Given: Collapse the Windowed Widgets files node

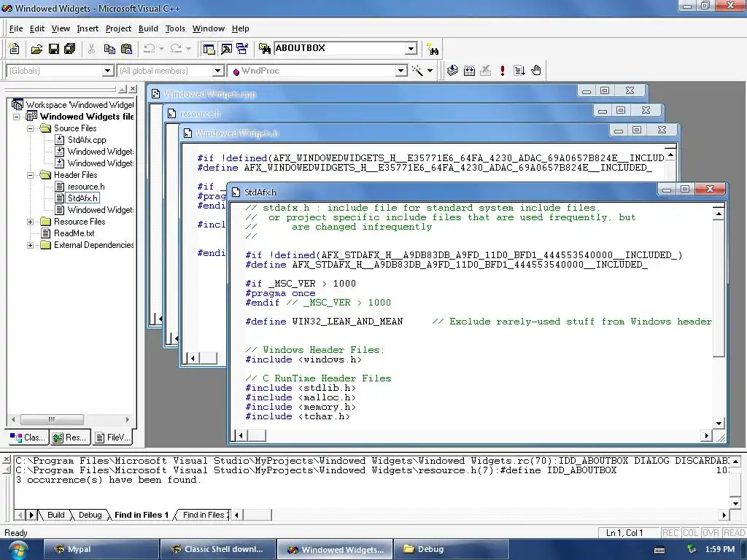Looking at the screenshot, I should [x=17, y=117].
